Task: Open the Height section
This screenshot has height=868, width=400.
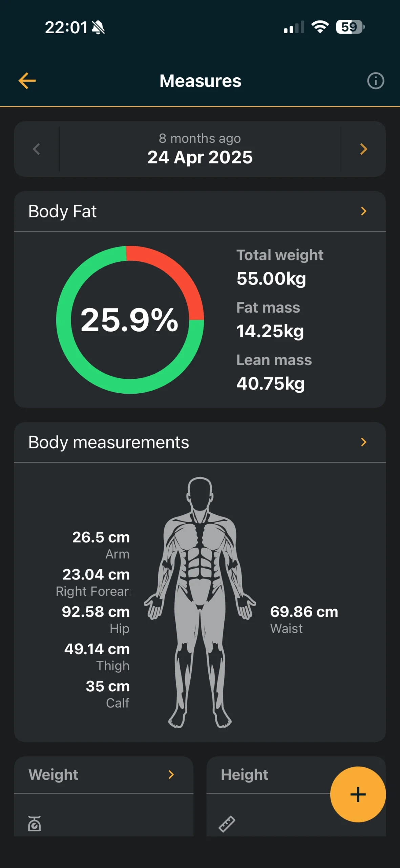Action: coord(245,774)
